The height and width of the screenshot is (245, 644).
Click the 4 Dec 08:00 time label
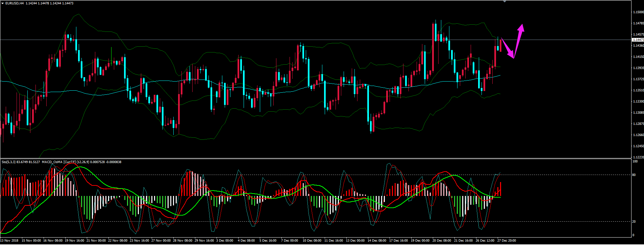[x=246, y=241]
